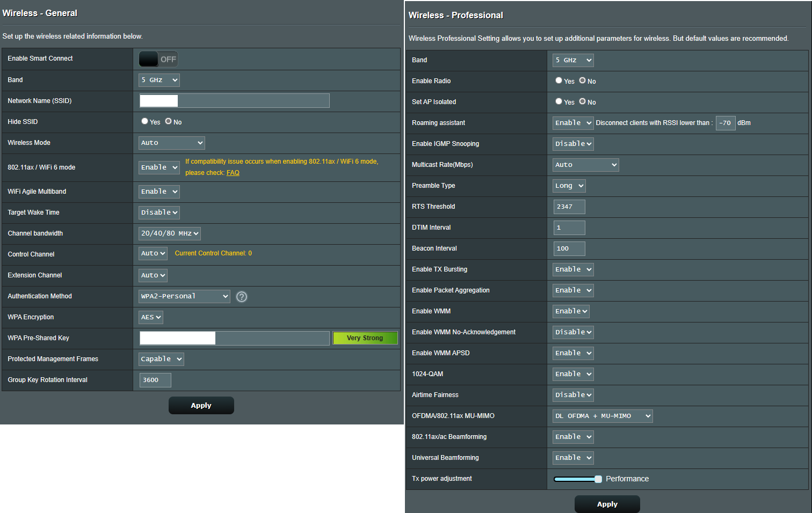Open the 1024-QAM dropdown
The height and width of the screenshot is (513, 812).
click(573, 374)
